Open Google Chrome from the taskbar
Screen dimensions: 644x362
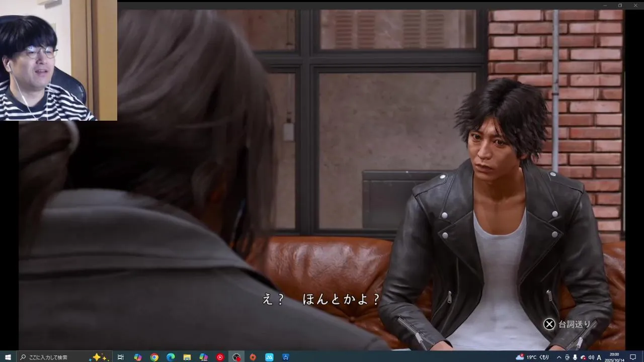(x=154, y=357)
